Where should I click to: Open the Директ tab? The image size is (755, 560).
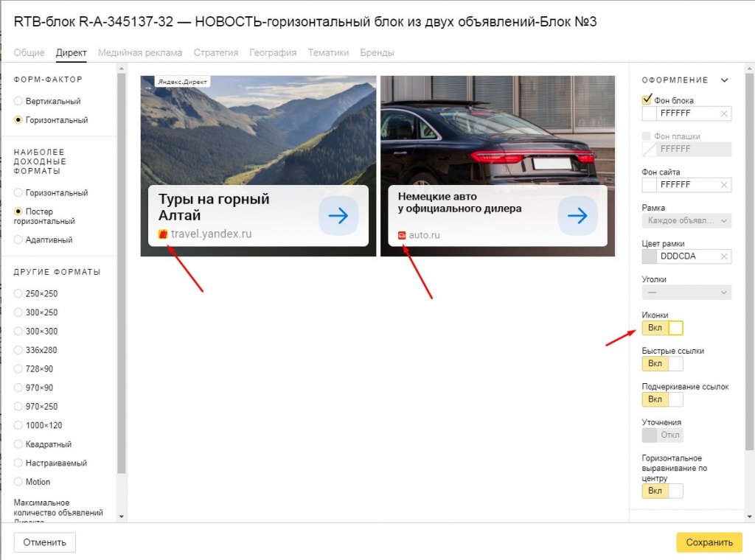(x=72, y=52)
